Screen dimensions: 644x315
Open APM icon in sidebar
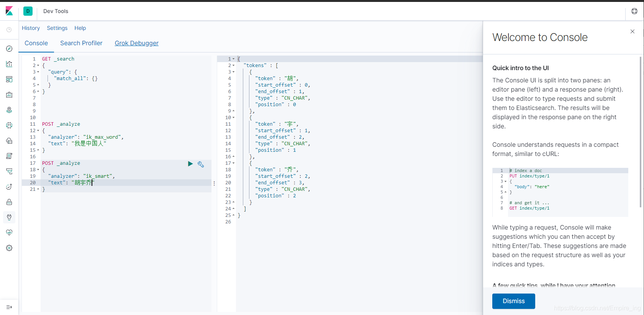(9, 171)
